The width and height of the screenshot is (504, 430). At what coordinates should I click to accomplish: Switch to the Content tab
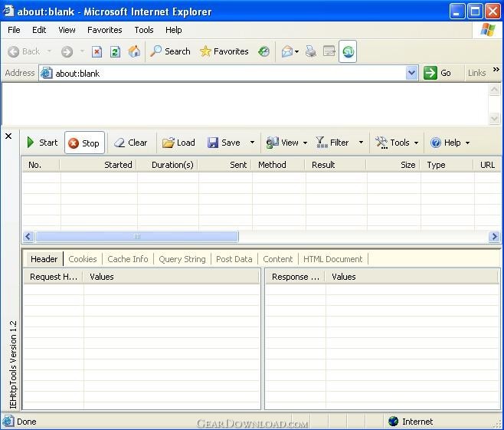point(278,259)
